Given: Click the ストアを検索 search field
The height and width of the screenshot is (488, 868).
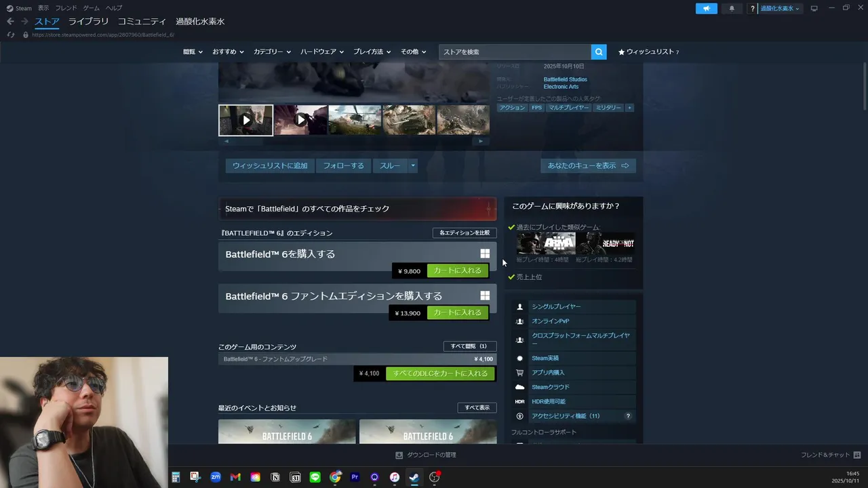Looking at the screenshot, I should pos(515,52).
